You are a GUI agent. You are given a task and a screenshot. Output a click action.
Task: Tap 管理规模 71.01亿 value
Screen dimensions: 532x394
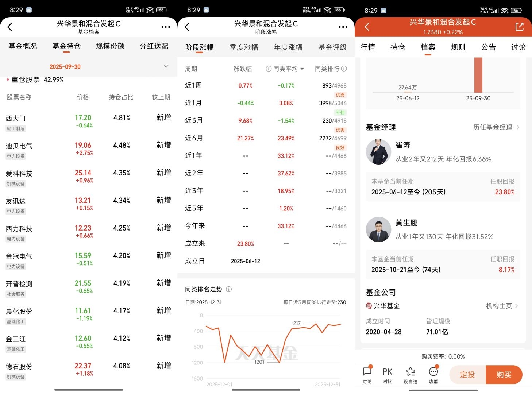click(437, 332)
